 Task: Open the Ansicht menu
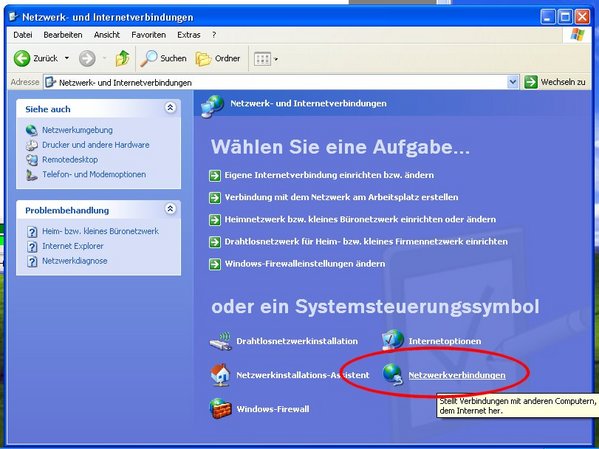107,35
